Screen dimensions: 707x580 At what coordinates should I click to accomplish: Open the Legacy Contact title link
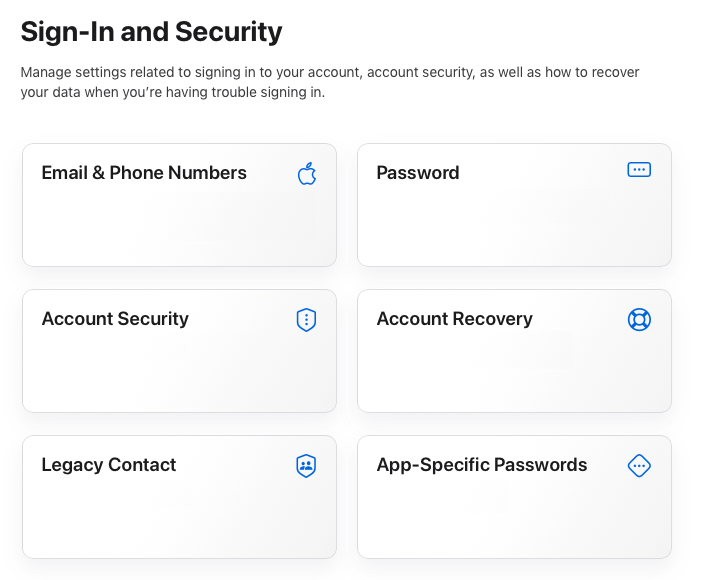click(x=109, y=465)
